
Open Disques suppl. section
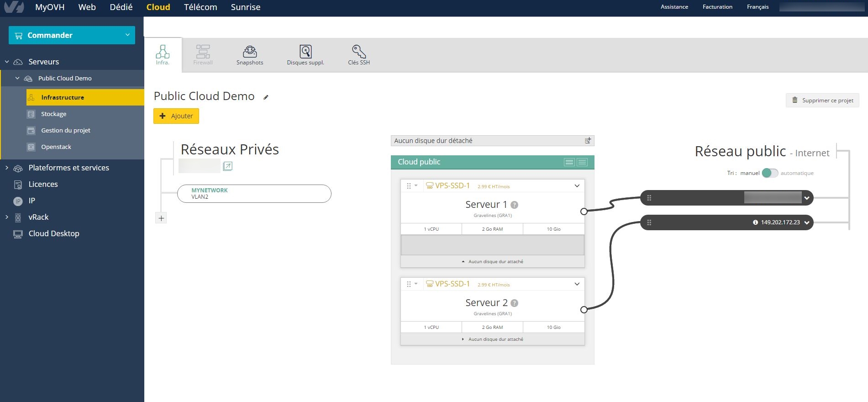pyautogui.click(x=305, y=55)
